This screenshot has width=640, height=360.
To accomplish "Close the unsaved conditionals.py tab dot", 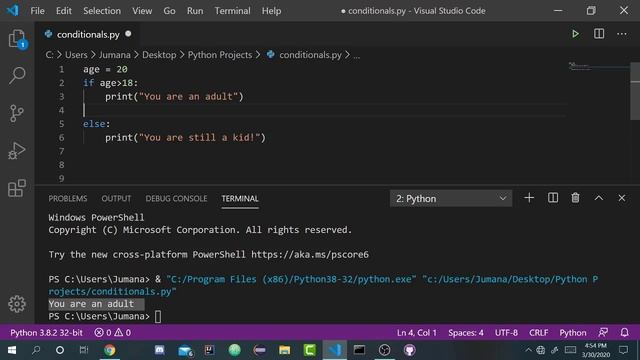I will click(x=128, y=34).
